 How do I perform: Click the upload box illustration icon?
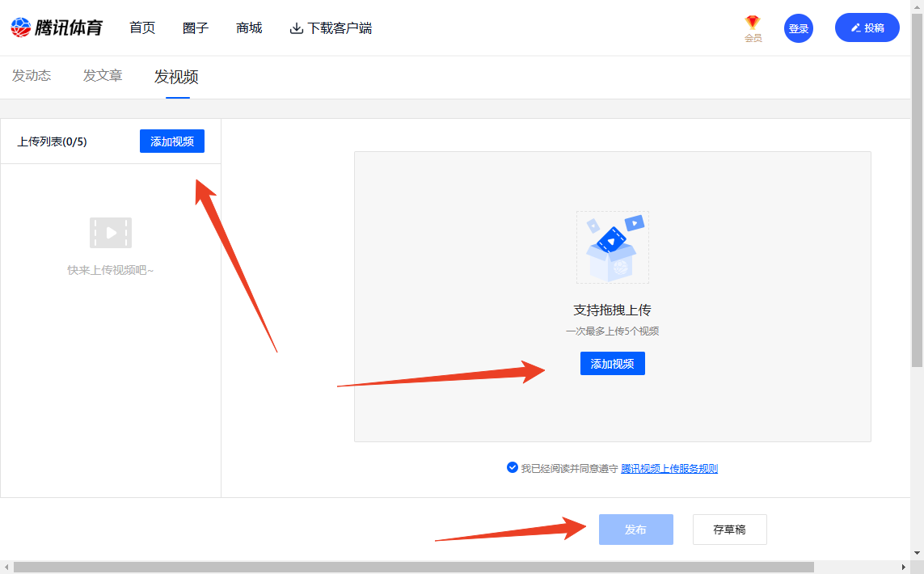[x=612, y=247]
